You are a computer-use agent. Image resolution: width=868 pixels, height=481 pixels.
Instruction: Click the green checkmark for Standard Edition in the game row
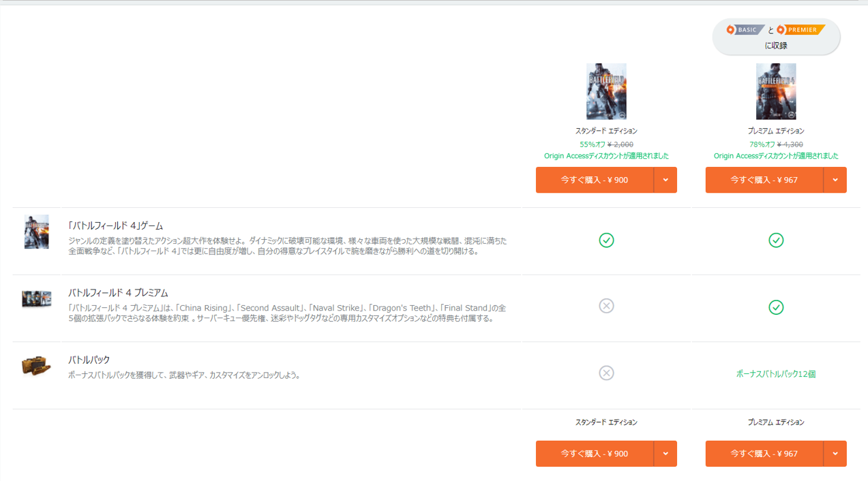(x=606, y=240)
